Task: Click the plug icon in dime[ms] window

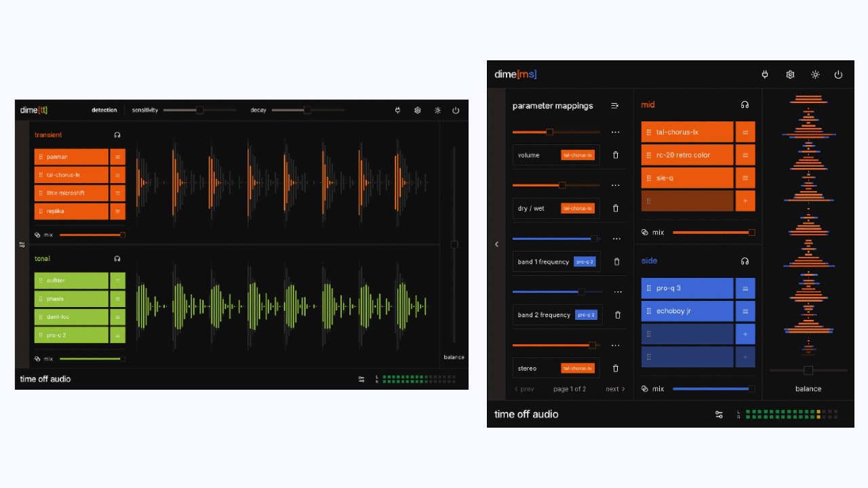Action: [x=765, y=75]
